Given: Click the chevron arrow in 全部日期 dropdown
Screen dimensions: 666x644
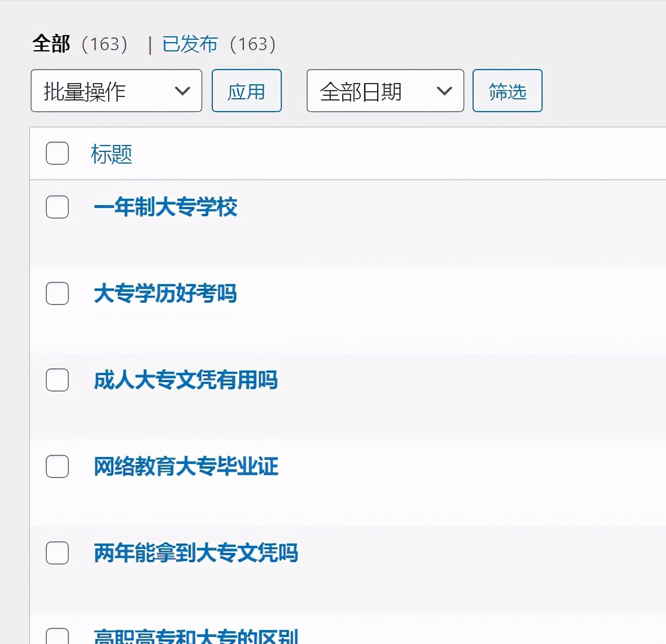Looking at the screenshot, I should click(444, 91).
